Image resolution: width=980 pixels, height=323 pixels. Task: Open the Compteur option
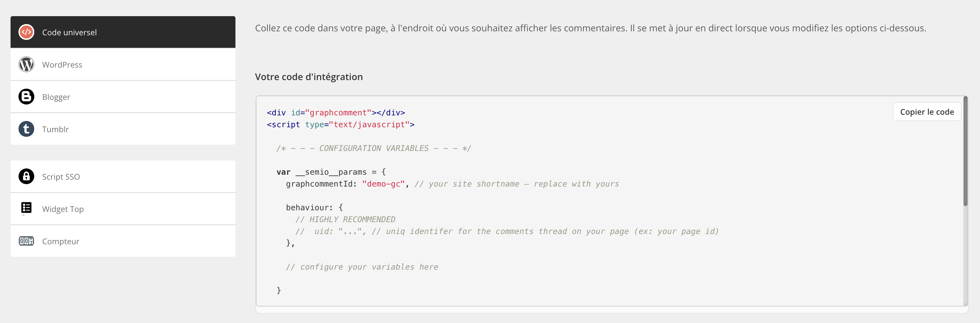[x=123, y=241]
